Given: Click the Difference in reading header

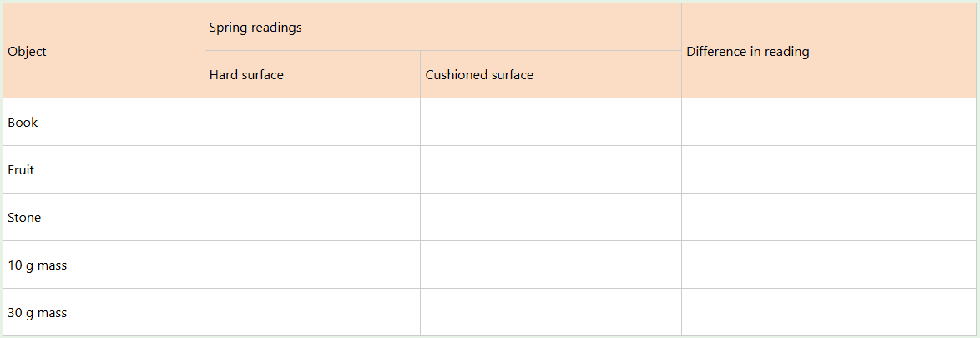Looking at the screenshot, I should (828, 51).
